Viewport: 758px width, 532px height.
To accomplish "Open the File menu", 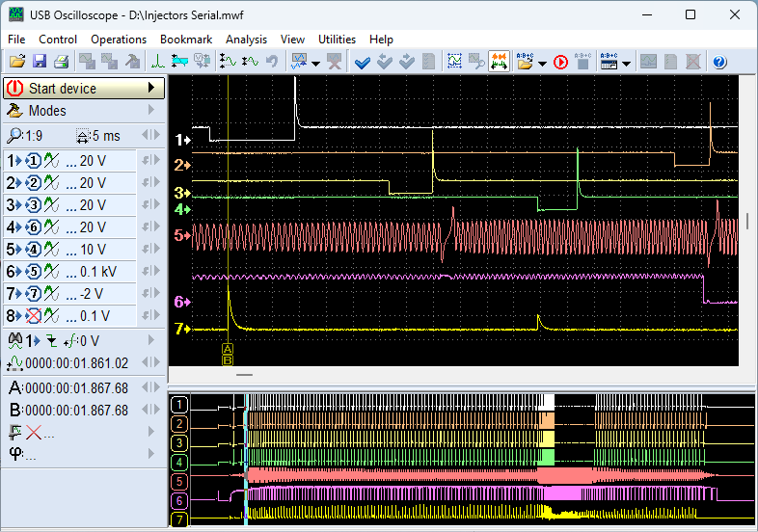I will (16, 40).
